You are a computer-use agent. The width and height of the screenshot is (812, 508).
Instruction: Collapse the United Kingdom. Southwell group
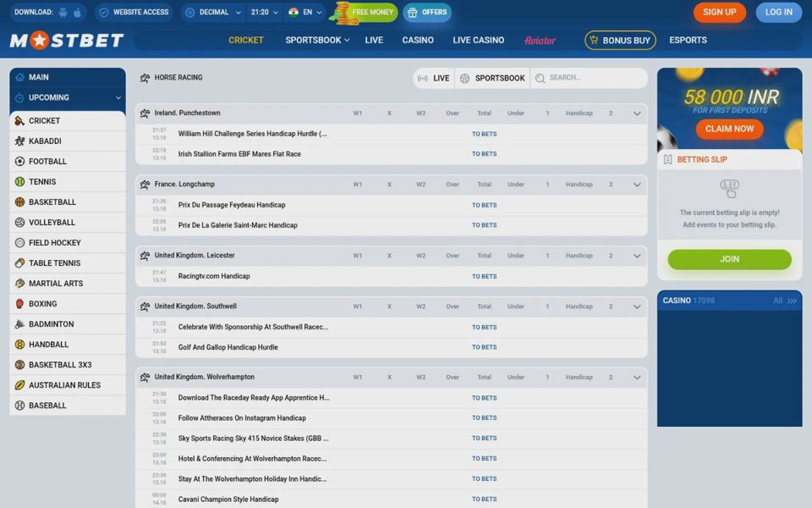637,306
